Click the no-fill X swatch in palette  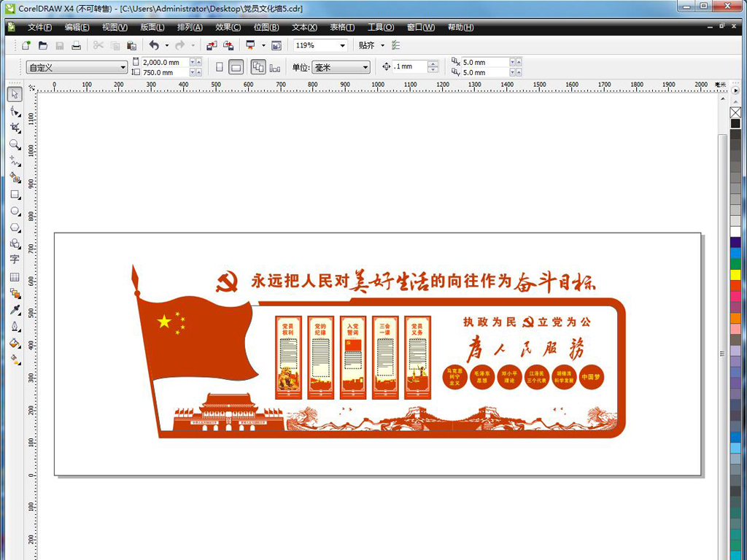pos(735,112)
